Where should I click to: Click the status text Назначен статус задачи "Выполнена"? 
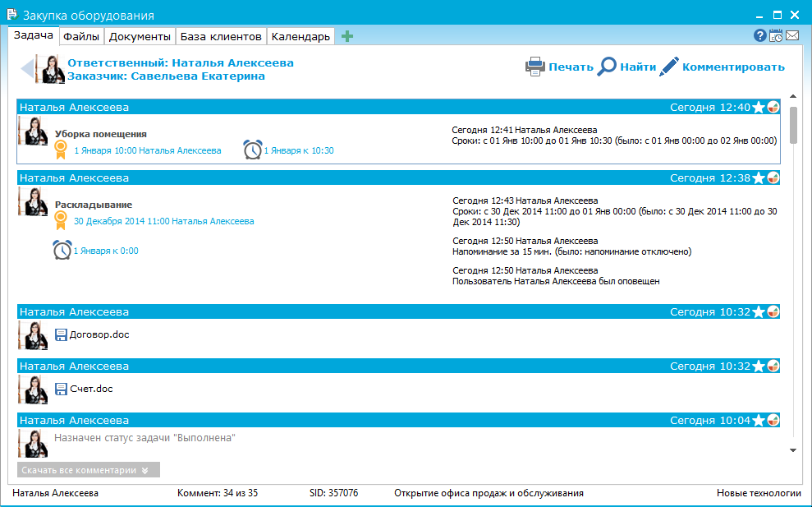(x=145, y=438)
